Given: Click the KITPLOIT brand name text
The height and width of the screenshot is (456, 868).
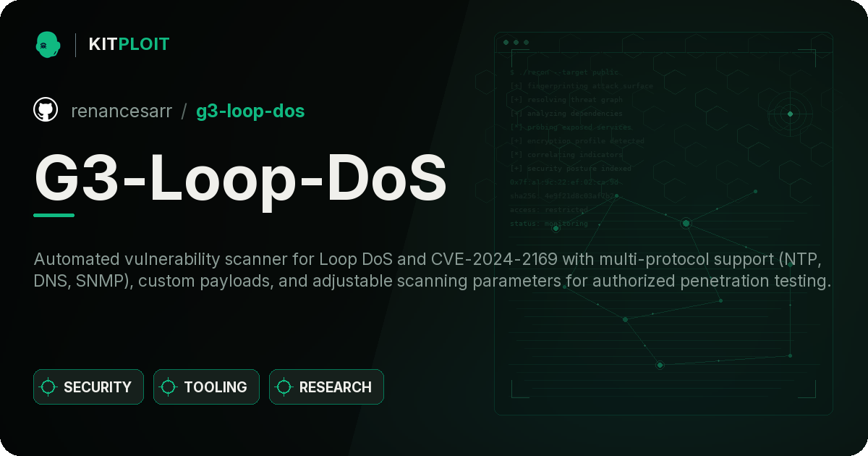Looking at the screenshot, I should [x=129, y=44].
